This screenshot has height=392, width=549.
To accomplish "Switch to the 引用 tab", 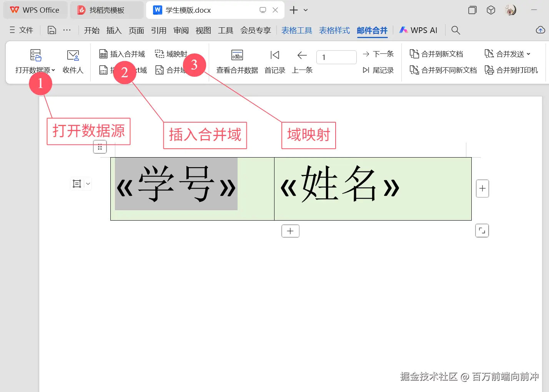I will 159,30.
